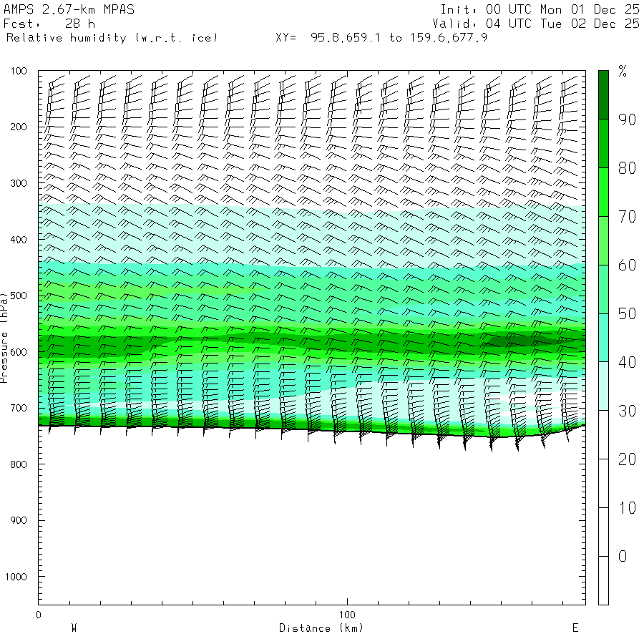This screenshot has height=644, width=644.
Task: Click the 40-50 turquoise colorbar segment
Action: [x=603, y=338]
